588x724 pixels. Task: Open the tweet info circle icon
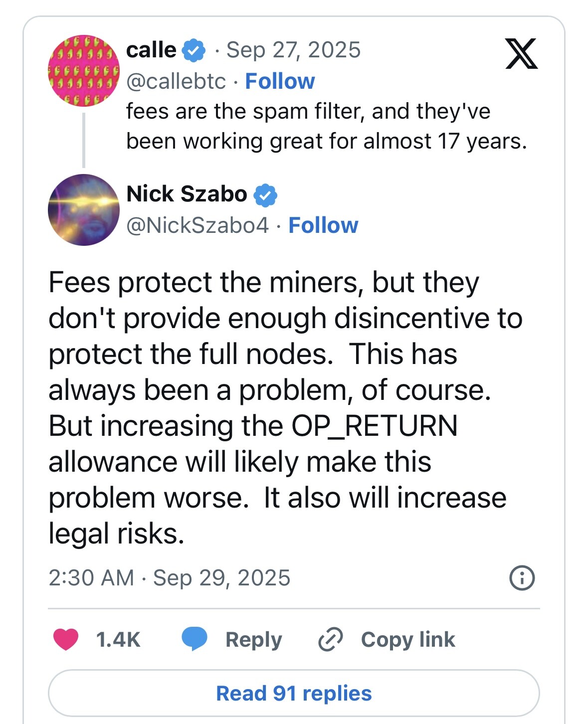522,578
